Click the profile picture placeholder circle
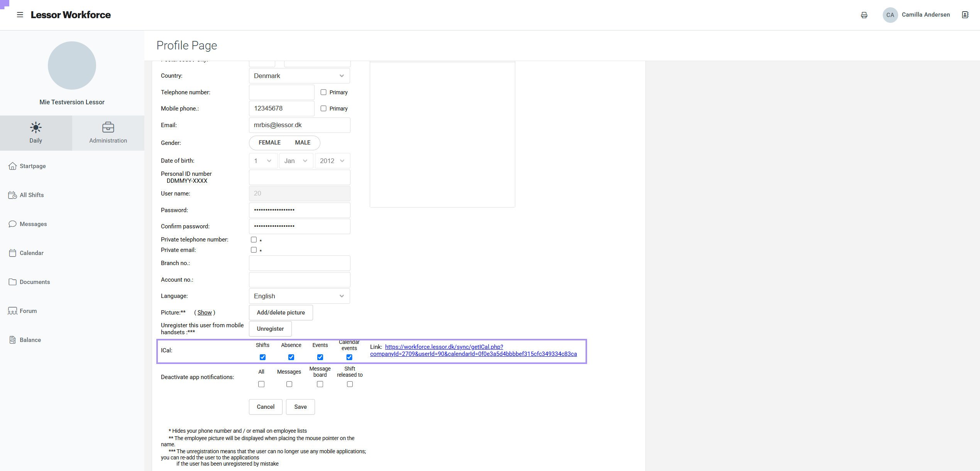Image resolution: width=980 pixels, height=471 pixels. (x=72, y=66)
